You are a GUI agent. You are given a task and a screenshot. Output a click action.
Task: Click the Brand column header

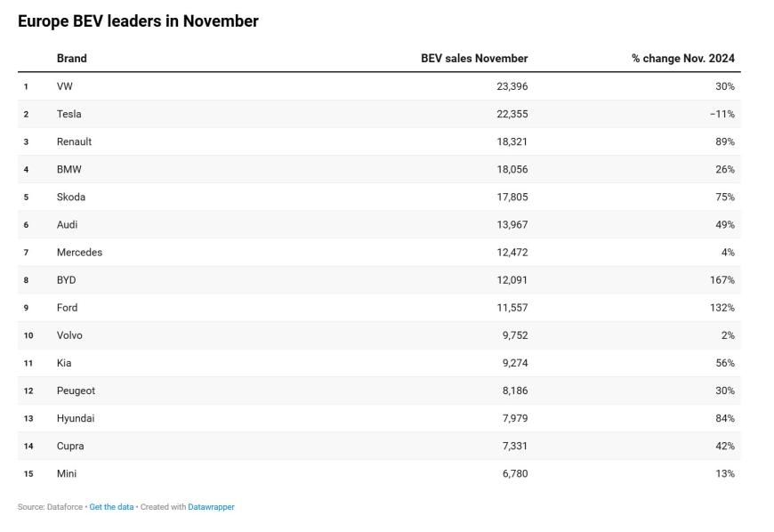[72, 59]
